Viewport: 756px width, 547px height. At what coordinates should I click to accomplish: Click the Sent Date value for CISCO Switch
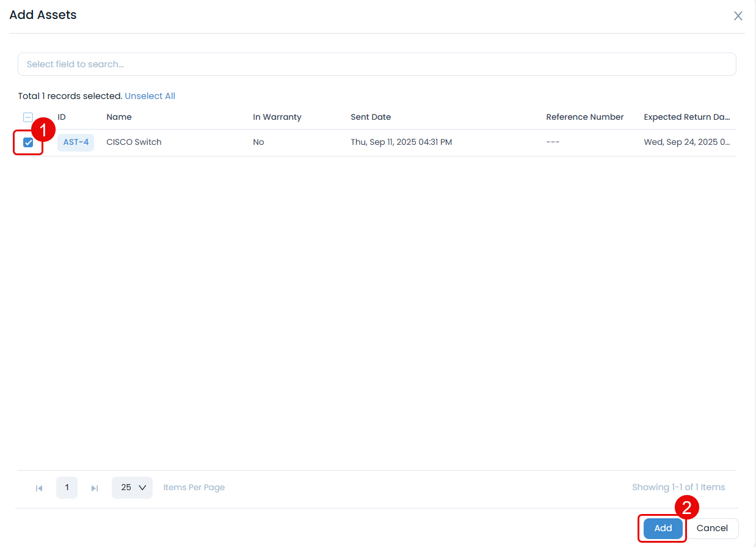401,142
